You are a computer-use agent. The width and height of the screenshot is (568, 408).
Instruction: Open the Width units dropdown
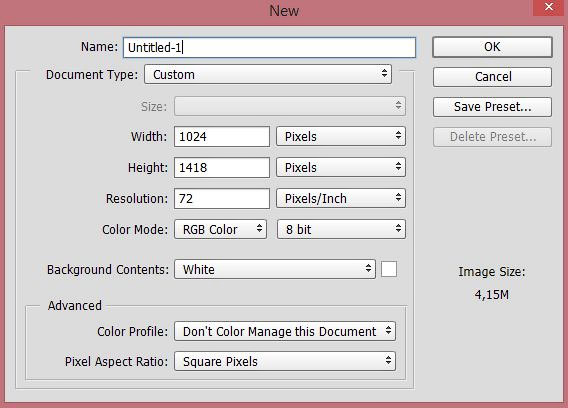(x=341, y=136)
